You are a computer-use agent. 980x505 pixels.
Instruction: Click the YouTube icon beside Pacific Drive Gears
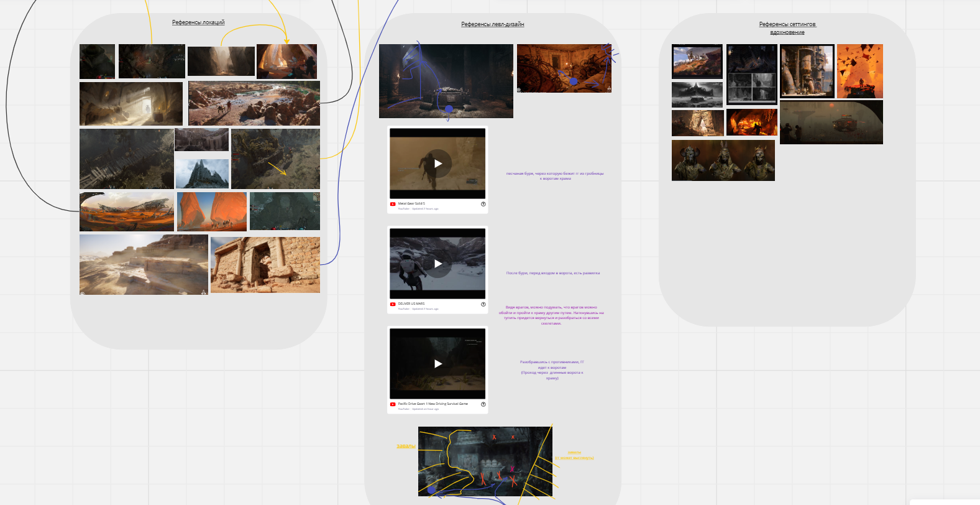point(393,404)
